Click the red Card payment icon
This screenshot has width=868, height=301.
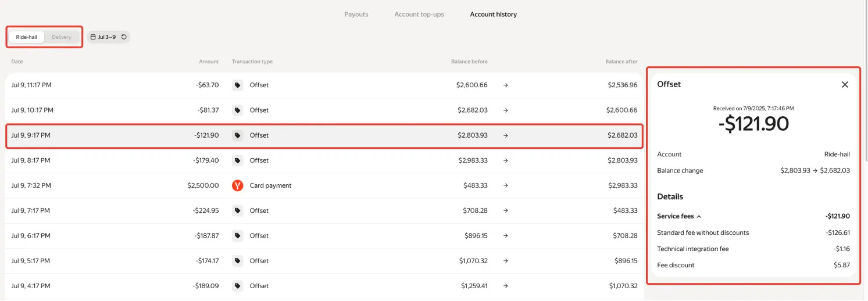pyautogui.click(x=237, y=185)
